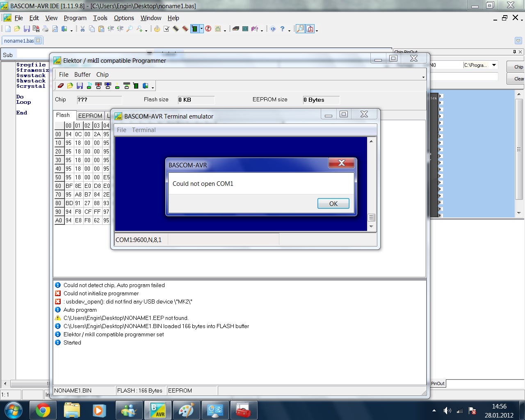This screenshot has width=525, height=420.
Task: Click the Exit door icon in programmer toolbar
Action: pos(145,86)
